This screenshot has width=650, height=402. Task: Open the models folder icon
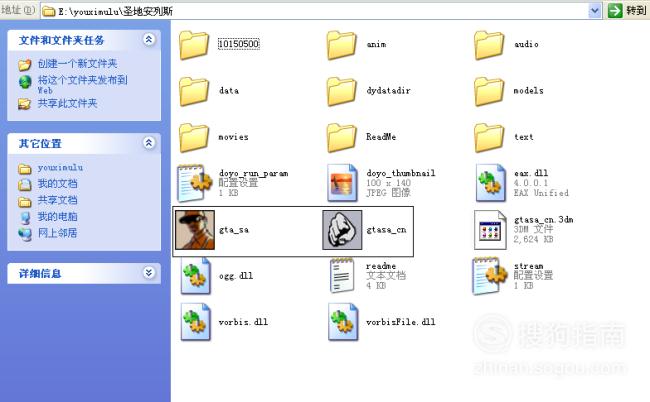pos(489,91)
